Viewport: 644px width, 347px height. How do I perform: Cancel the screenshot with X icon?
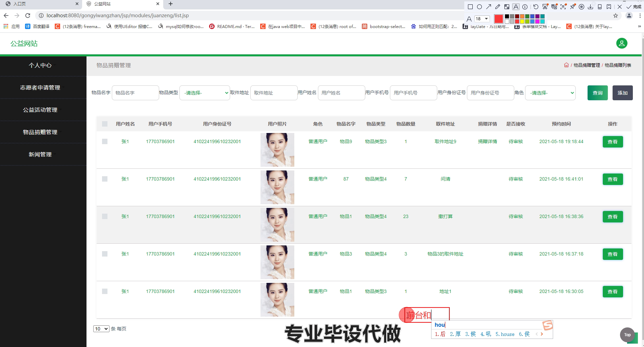coord(620,7)
